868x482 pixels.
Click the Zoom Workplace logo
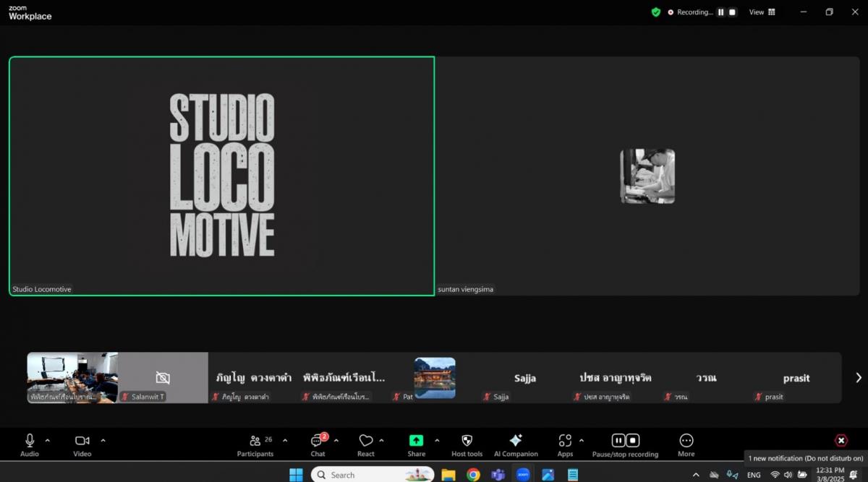(x=30, y=13)
